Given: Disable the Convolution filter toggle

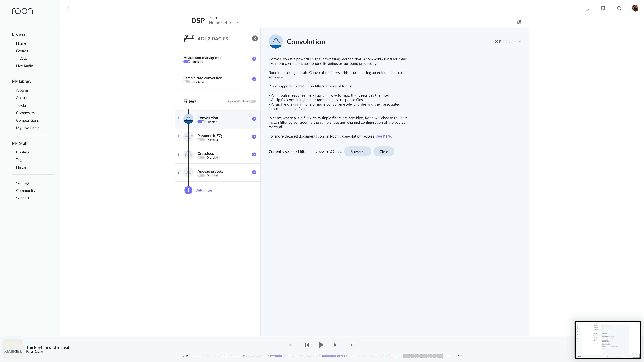Looking at the screenshot, I should (201, 122).
